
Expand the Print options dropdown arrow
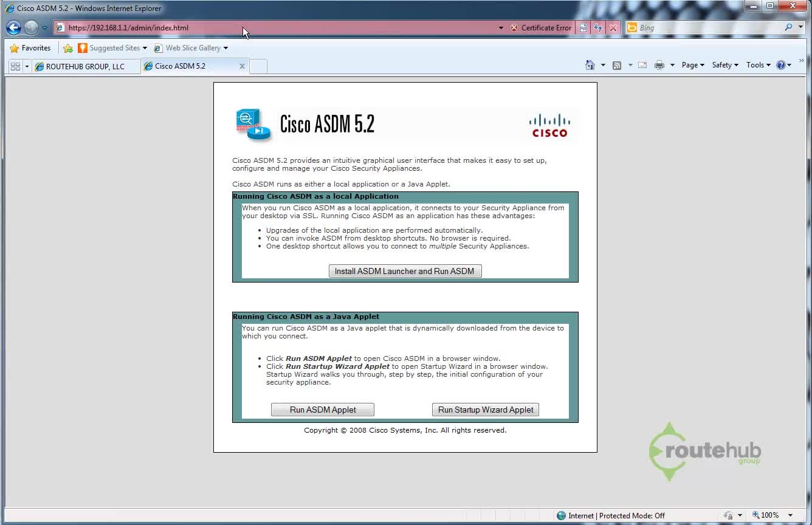(672, 65)
